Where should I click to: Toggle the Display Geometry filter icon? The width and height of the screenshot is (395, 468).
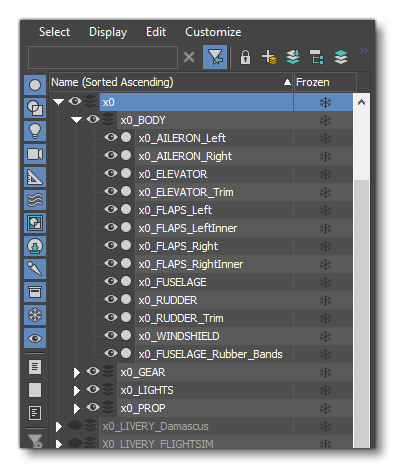click(35, 85)
